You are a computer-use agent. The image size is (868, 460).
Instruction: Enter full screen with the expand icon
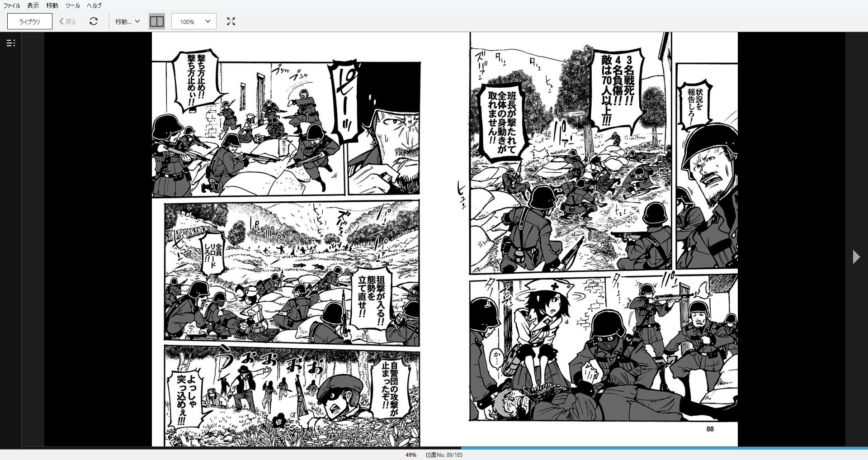point(231,21)
